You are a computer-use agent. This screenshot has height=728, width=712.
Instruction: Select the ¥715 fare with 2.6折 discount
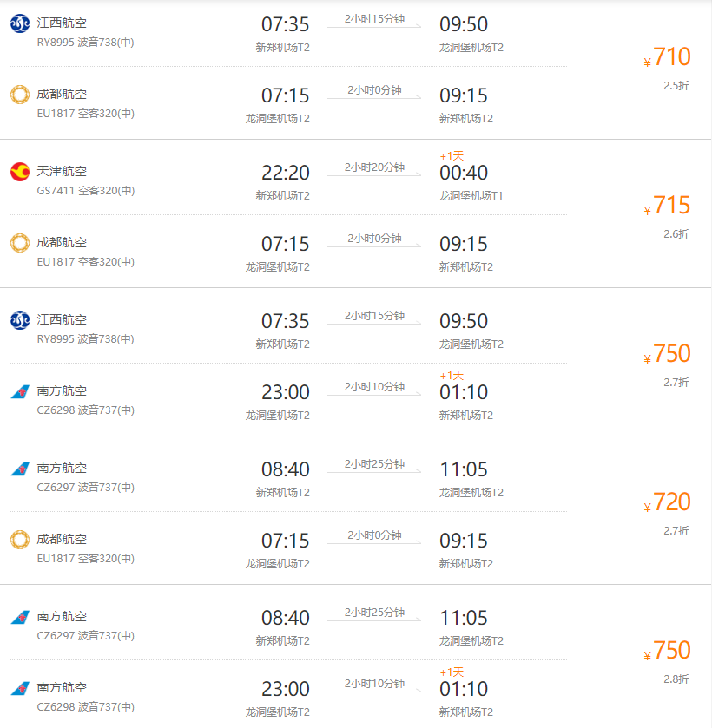[668, 206]
